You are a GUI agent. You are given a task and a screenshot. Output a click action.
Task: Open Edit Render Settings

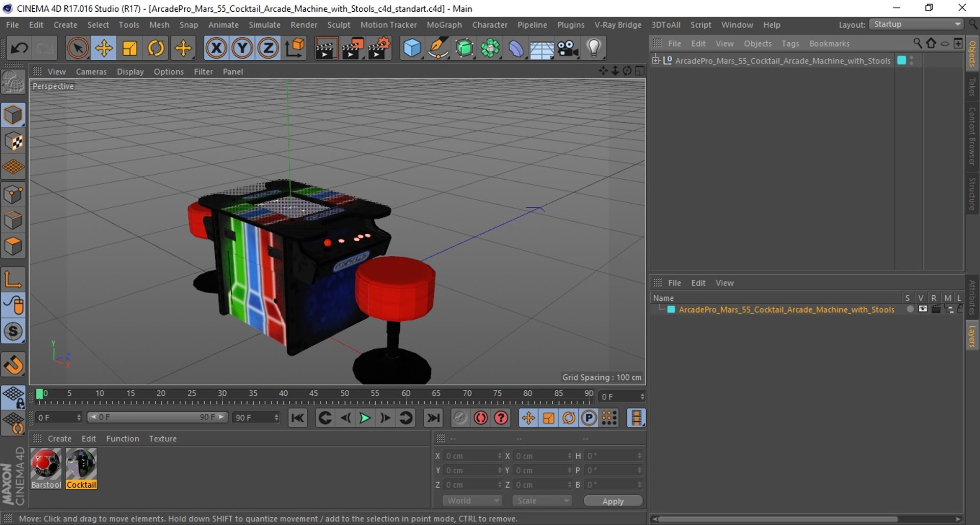tap(379, 48)
